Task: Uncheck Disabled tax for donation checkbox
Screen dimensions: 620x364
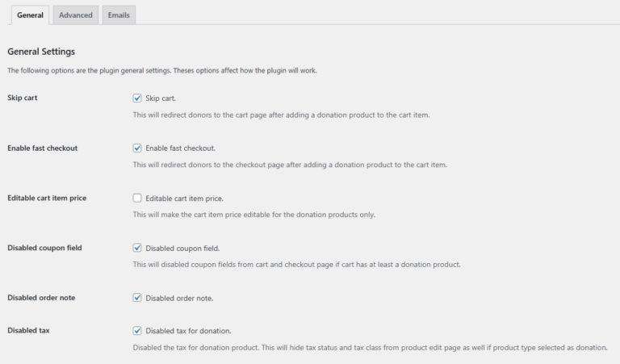Action: pyautogui.click(x=137, y=330)
